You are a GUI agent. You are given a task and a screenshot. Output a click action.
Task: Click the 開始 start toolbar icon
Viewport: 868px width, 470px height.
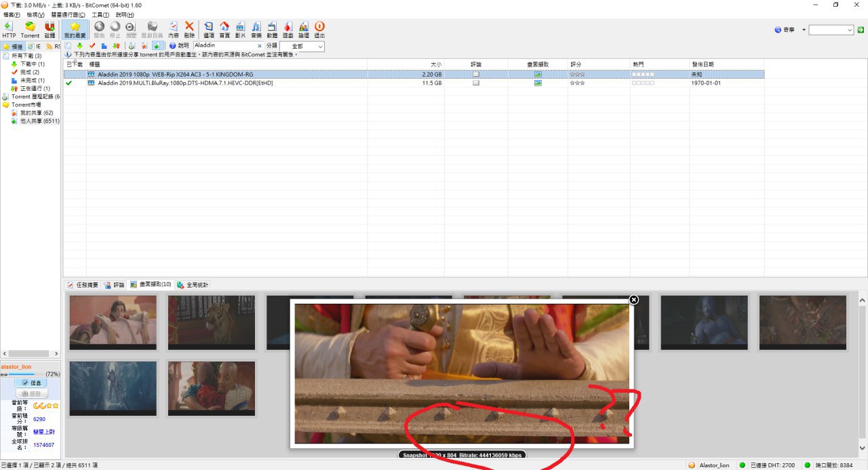pyautogui.click(x=99, y=29)
